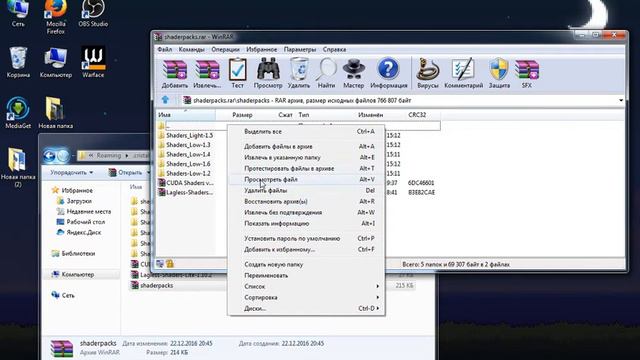
Task: Choose Выделить все in context menu
Action: pyautogui.click(x=306, y=131)
